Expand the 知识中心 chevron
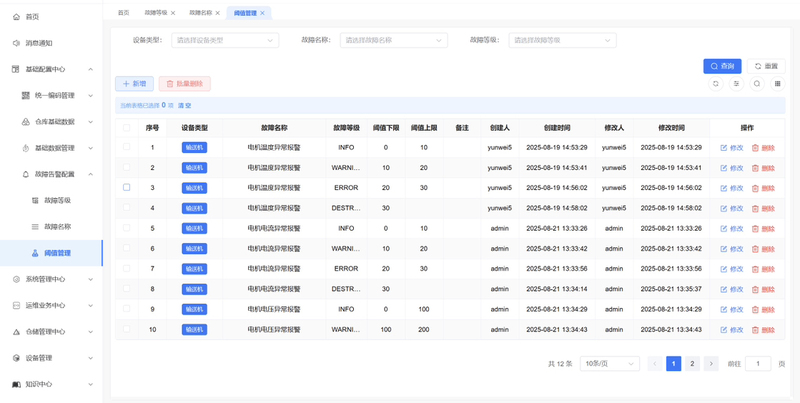 click(x=90, y=384)
